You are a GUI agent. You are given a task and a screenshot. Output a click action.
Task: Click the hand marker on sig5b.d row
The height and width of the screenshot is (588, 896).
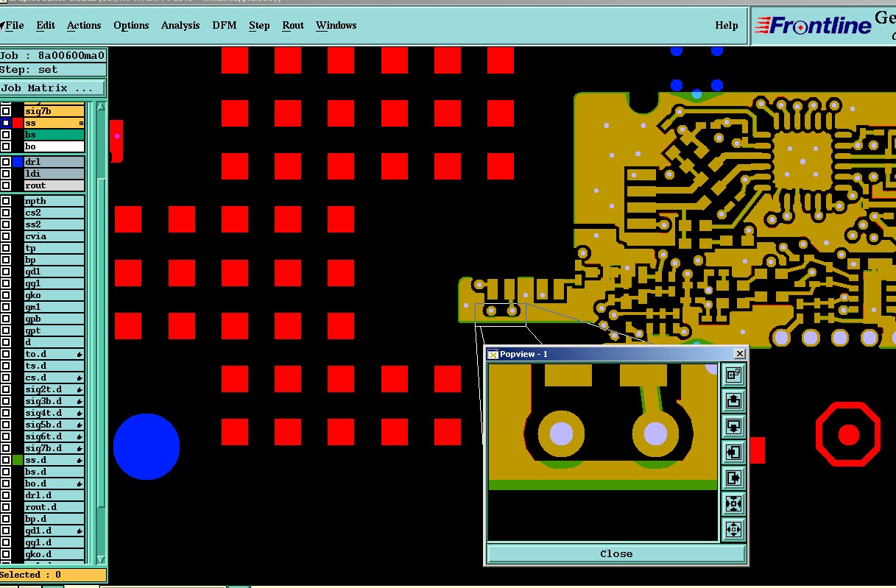79,425
